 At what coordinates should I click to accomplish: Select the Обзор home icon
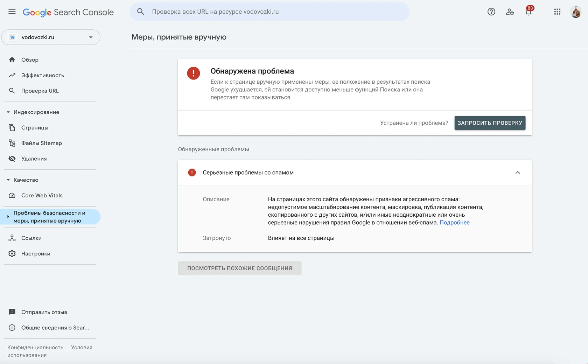(x=12, y=59)
